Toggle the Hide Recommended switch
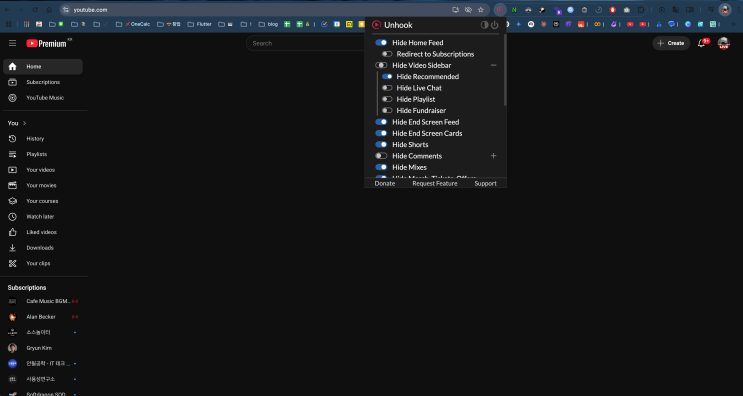 [388, 77]
